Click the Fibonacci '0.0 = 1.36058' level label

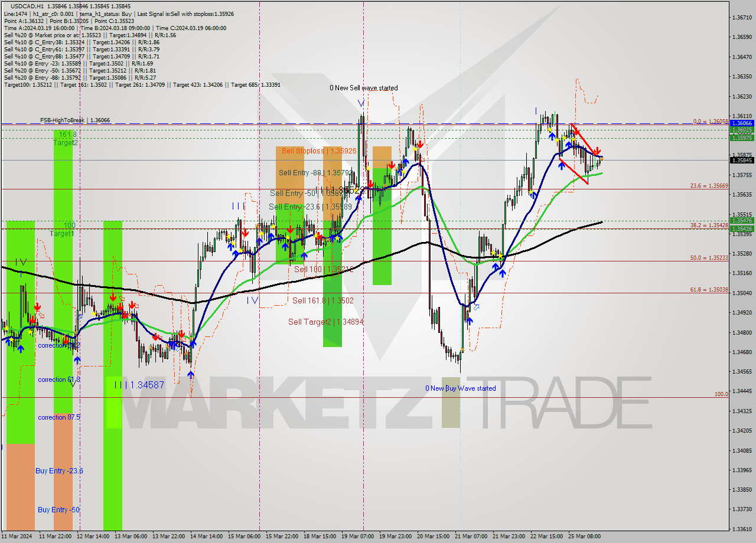click(710, 122)
